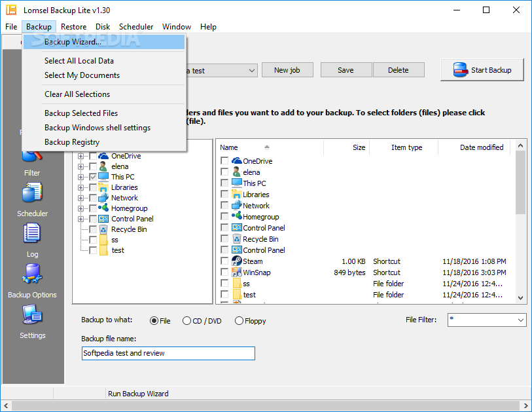Check the OneDrive checkbox in tree
532x412 pixels.
tap(93, 157)
